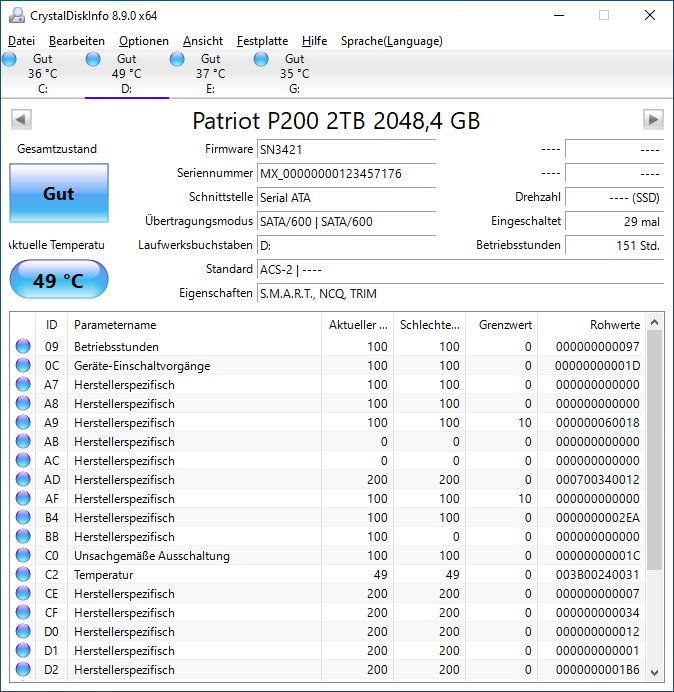Open the Hilfe menu
This screenshot has height=692, width=674.
(x=314, y=41)
